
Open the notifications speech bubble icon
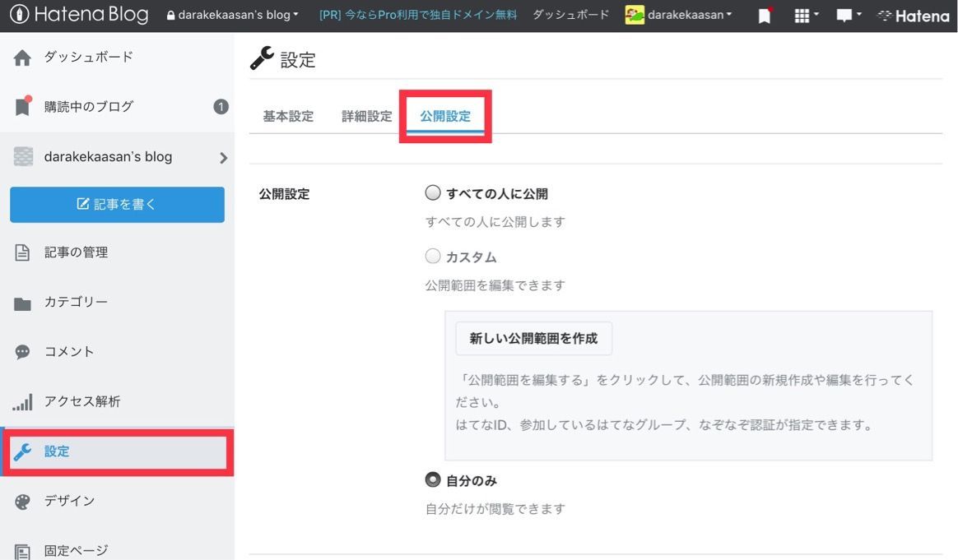point(848,16)
